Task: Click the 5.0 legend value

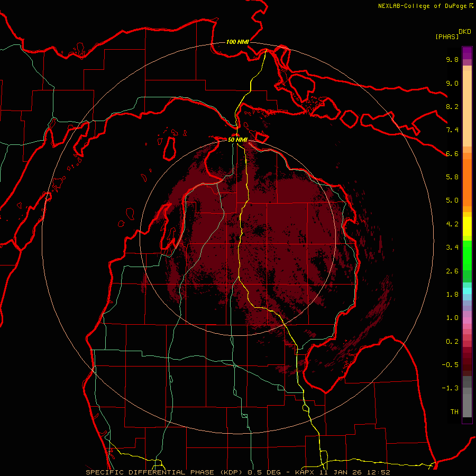Action: (x=452, y=200)
